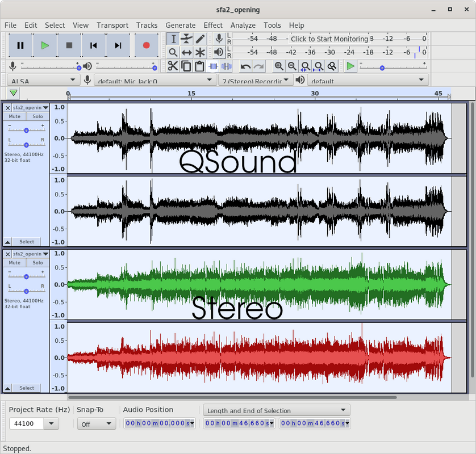Open the Generate menu
476x454 pixels.
click(x=180, y=25)
